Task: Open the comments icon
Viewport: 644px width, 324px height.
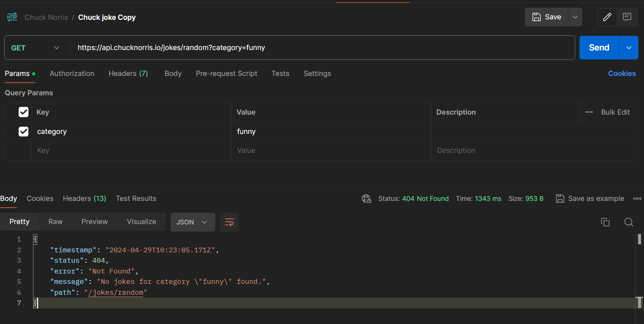Action: pyautogui.click(x=627, y=17)
